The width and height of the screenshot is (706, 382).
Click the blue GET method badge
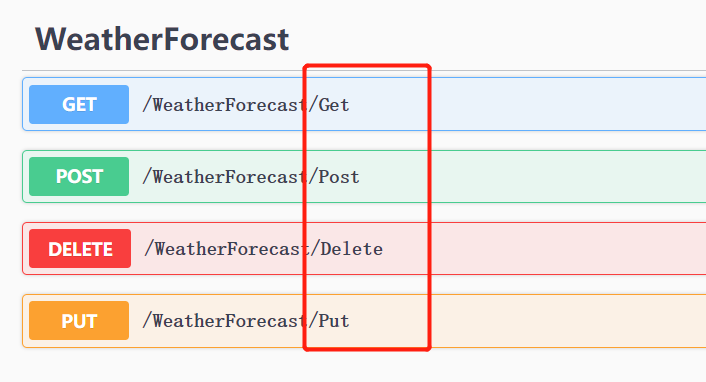[79, 105]
